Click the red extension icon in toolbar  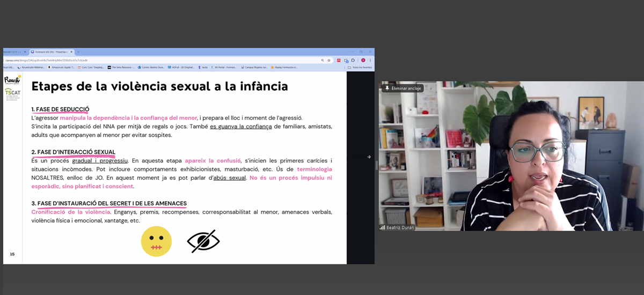click(339, 60)
